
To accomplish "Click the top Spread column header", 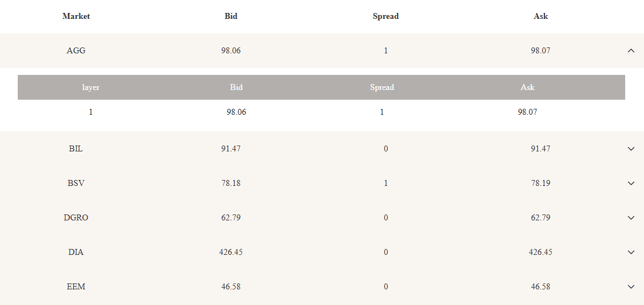I will coord(386,17).
